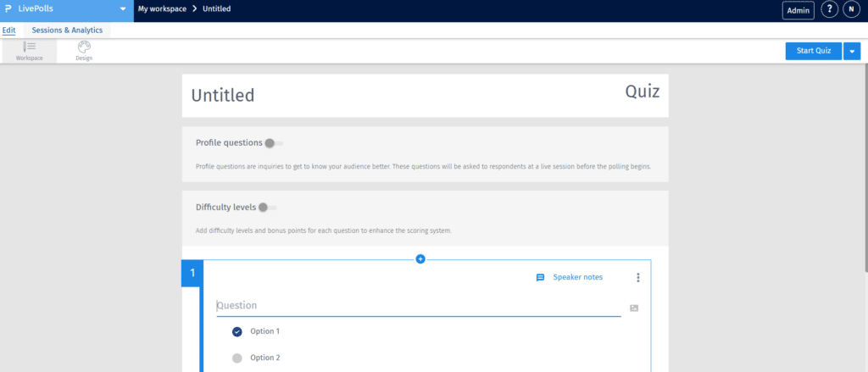Deselect the Option 1 correct answer check

tap(237, 331)
